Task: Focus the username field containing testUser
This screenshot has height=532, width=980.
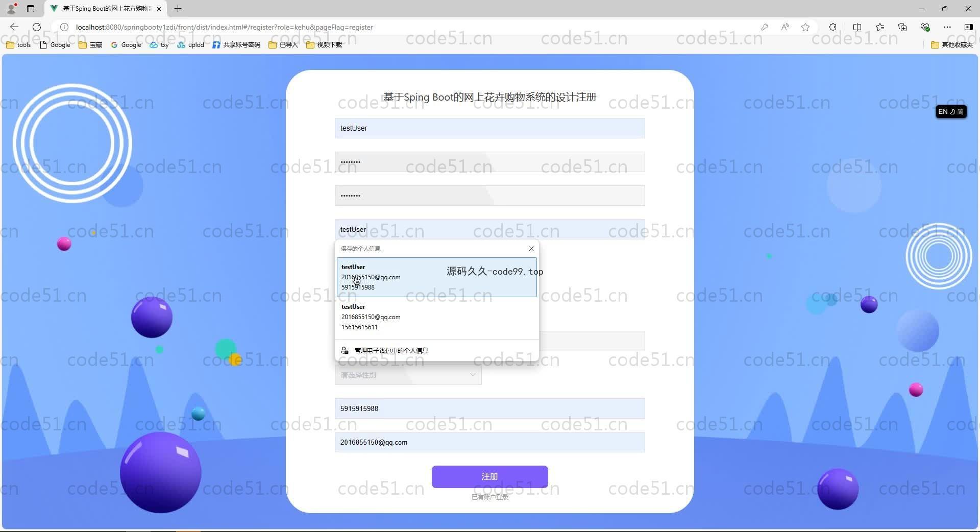Action: coord(490,128)
